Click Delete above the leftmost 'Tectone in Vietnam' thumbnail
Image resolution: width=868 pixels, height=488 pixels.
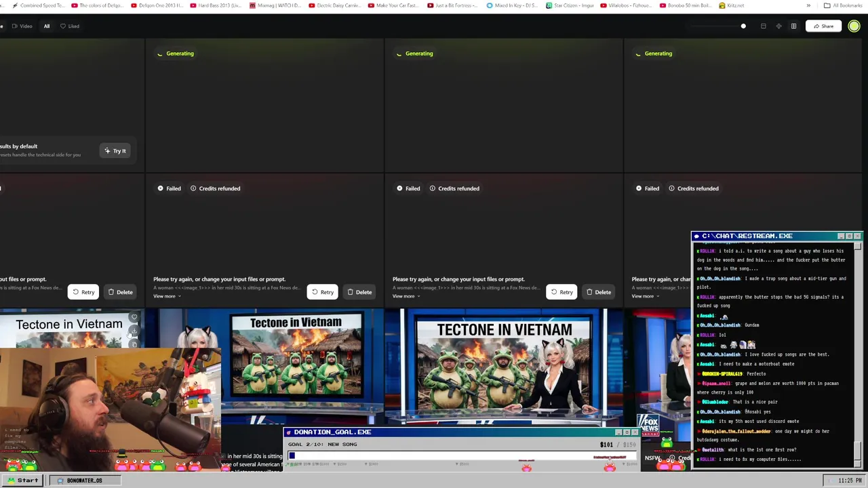tap(120, 292)
